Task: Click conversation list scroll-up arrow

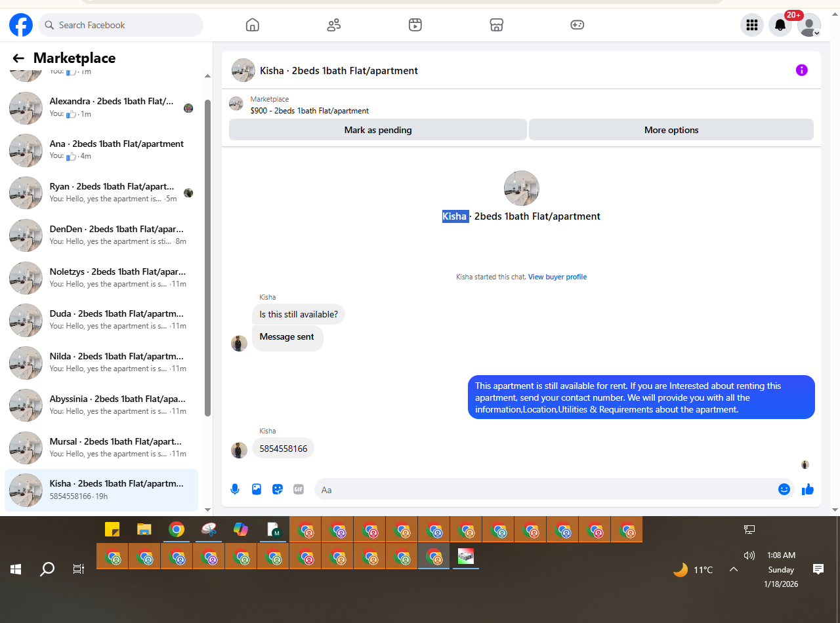Action: [208, 76]
